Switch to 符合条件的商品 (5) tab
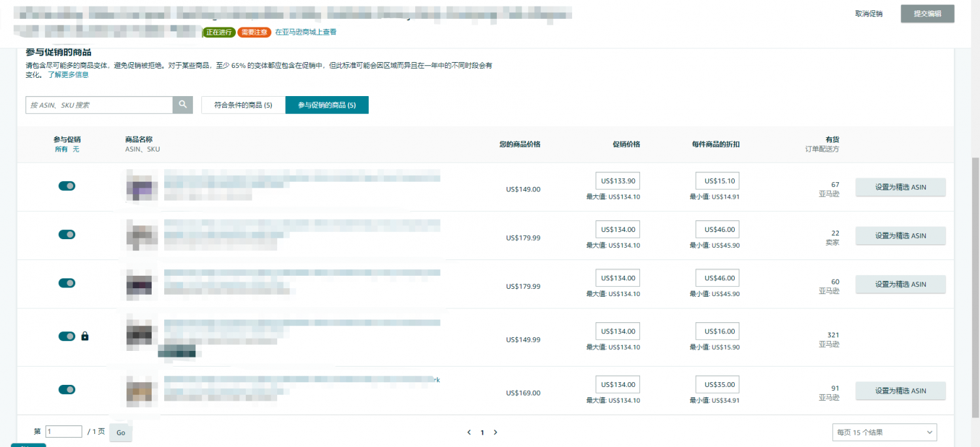Viewport: 980px width, 447px height. coord(243,105)
